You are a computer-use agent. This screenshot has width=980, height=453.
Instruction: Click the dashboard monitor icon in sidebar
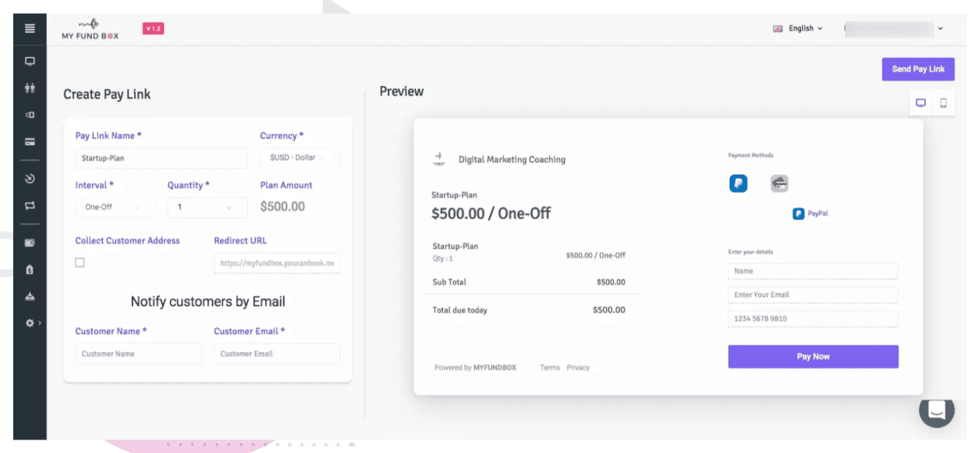[x=30, y=62]
